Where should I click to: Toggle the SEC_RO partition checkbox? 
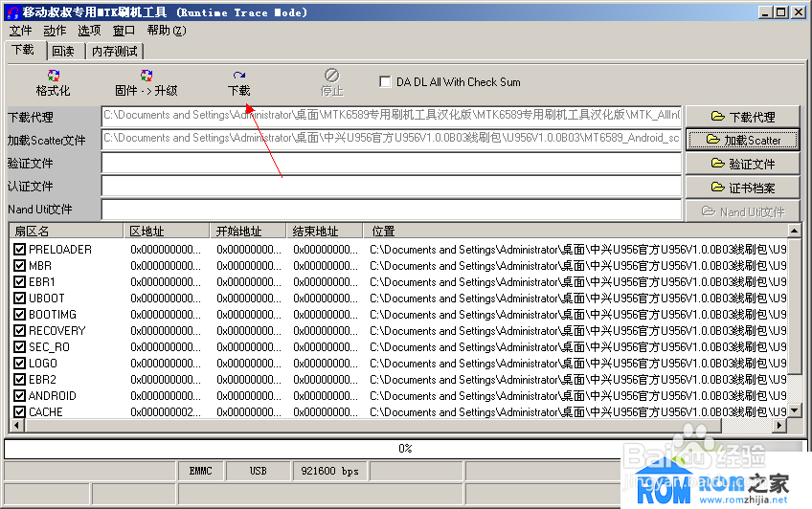click(x=20, y=347)
